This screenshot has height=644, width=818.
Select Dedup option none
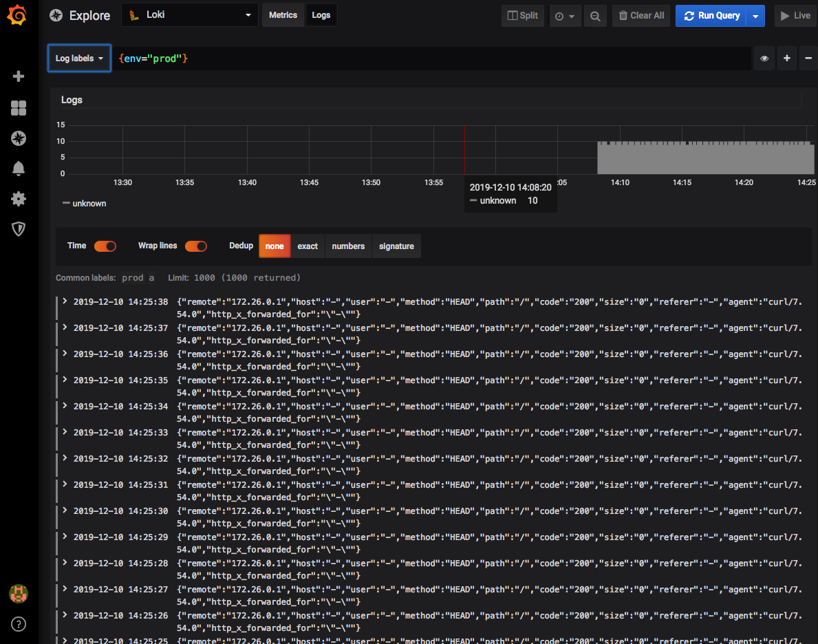(275, 246)
